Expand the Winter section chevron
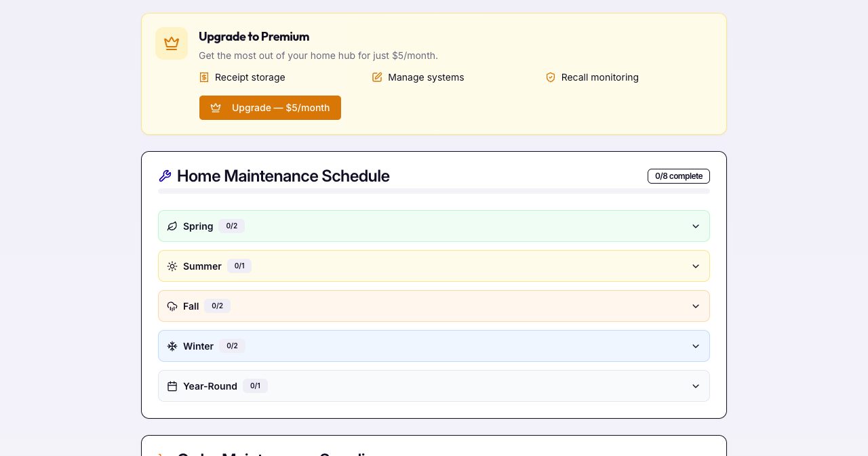This screenshot has height=456, width=868. 696,346
